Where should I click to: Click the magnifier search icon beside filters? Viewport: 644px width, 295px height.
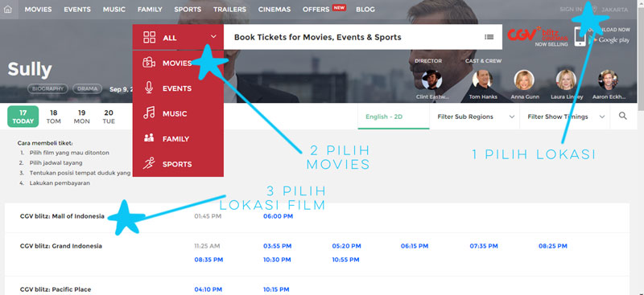click(622, 116)
